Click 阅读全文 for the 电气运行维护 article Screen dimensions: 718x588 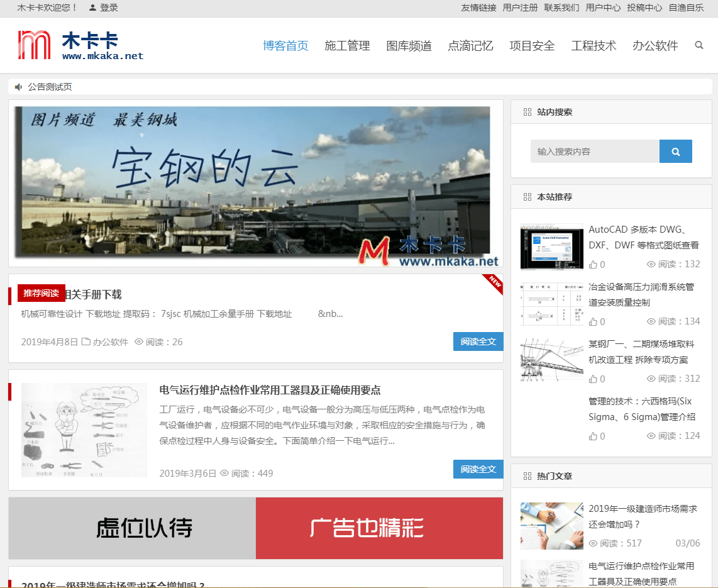(478, 469)
